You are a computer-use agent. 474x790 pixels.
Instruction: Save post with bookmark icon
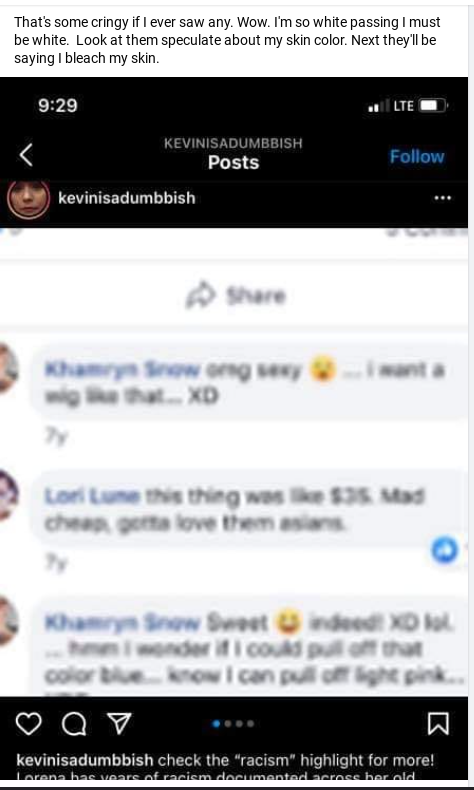(438, 724)
